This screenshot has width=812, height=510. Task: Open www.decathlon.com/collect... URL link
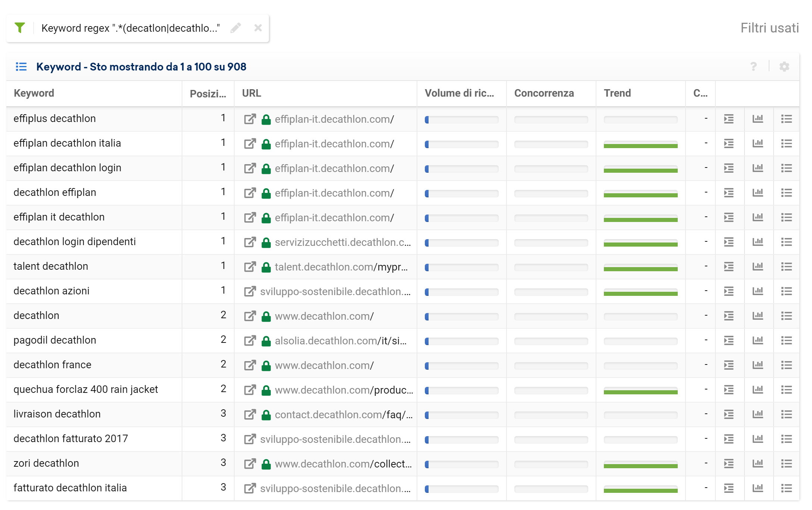click(343, 464)
